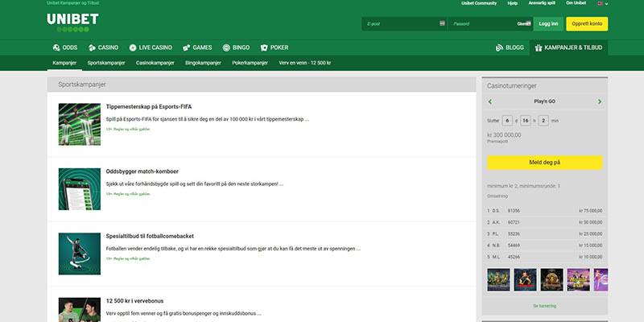Open the Poker section
The image size is (644, 322).
coord(275,47)
